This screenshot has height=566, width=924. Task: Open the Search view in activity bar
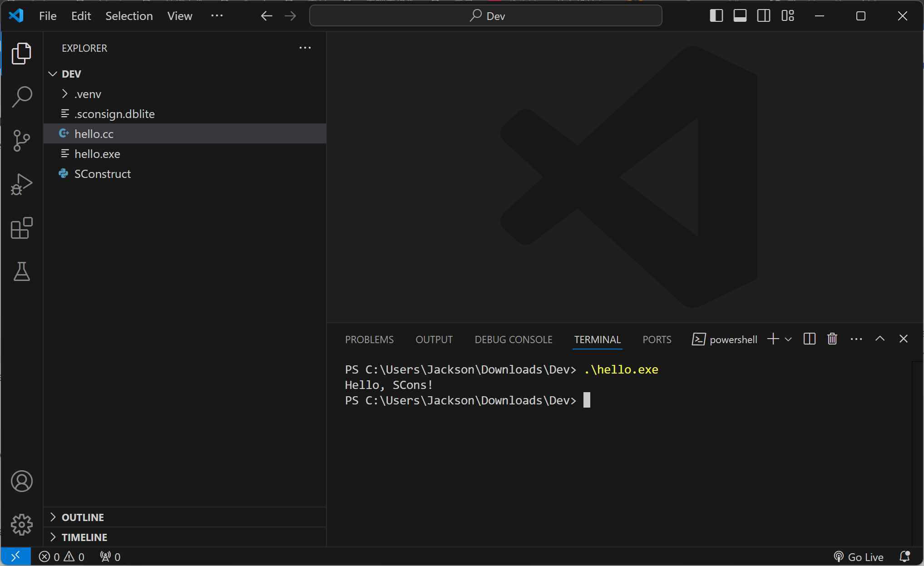point(21,97)
